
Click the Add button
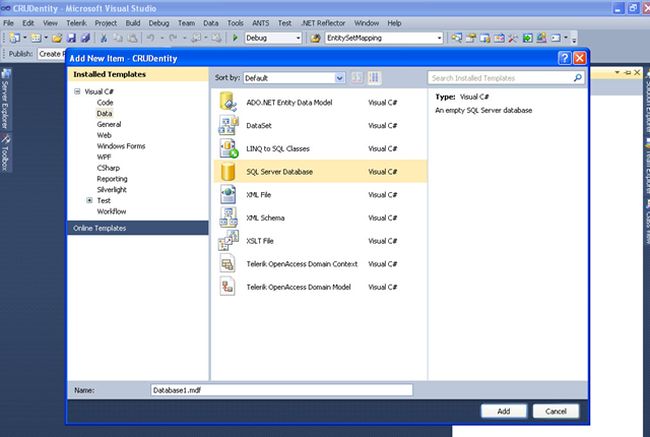pyautogui.click(x=504, y=411)
